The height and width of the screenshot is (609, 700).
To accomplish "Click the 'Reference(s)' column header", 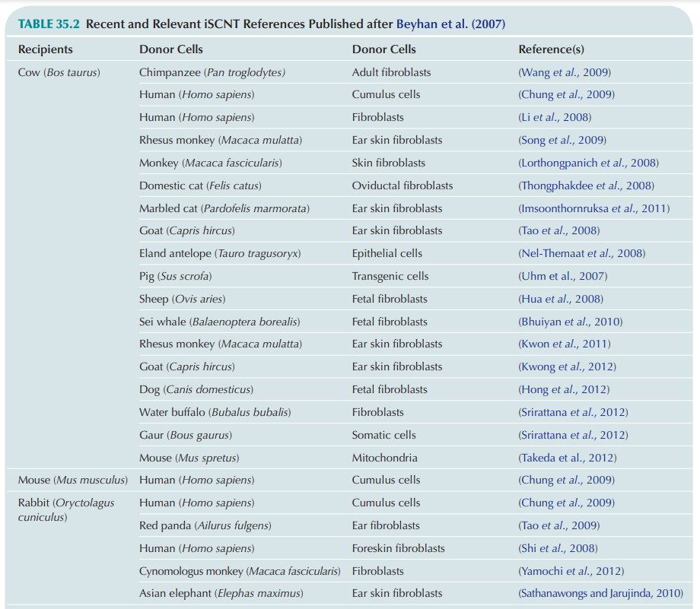I will click(552, 49).
